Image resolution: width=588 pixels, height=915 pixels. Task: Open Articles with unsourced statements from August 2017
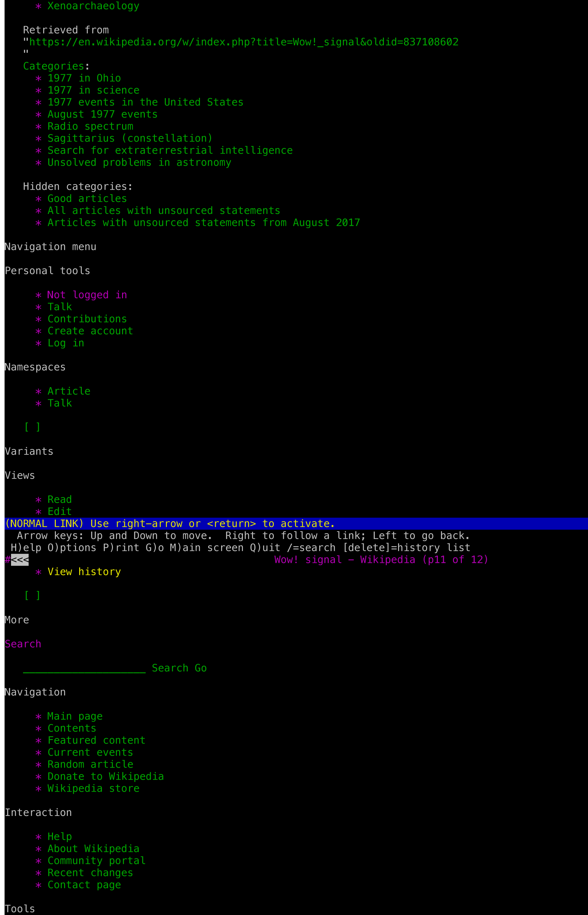pyautogui.click(x=203, y=222)
